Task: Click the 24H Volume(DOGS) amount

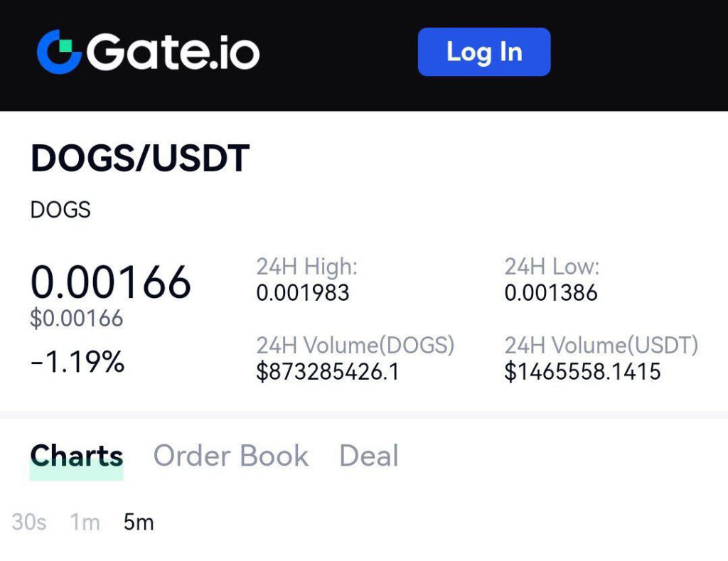Action: 328,372
